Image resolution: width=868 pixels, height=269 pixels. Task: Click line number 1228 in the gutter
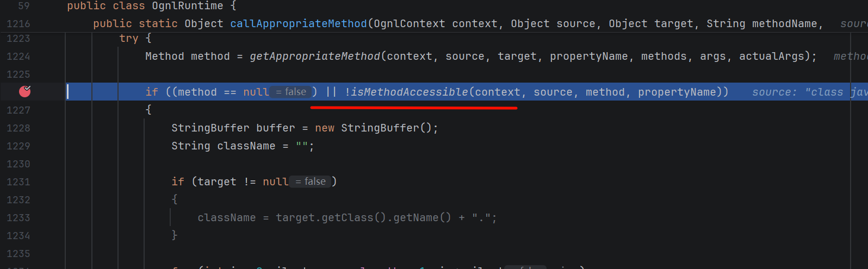pos(18,128)
